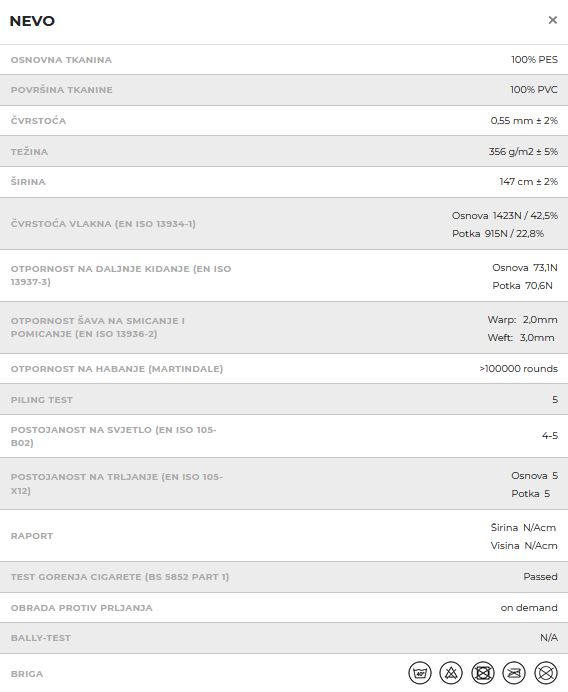Click the NEVO title heading
568x692 pixels.
(32, 21)
